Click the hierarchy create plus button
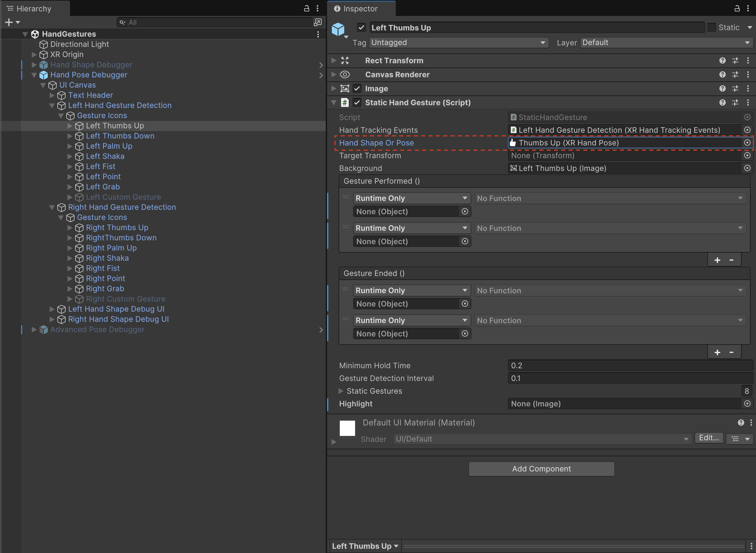The height and width of the screenshot is (553, 756). [9, 22]
